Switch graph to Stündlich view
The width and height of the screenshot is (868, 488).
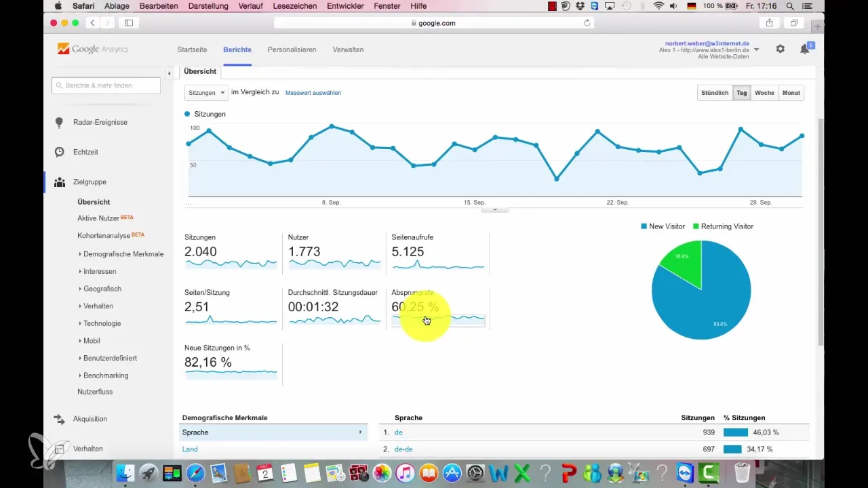[715, 93]
